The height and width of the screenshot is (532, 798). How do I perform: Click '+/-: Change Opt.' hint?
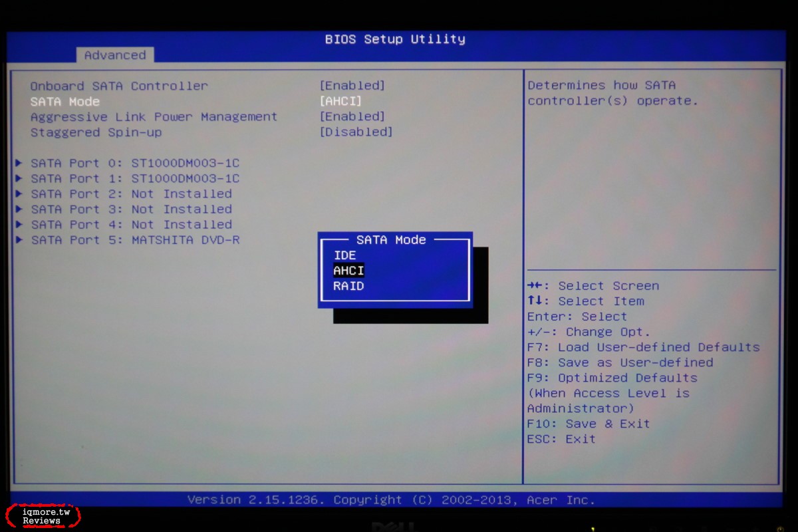pyautogui.click(x=589, y=332)
